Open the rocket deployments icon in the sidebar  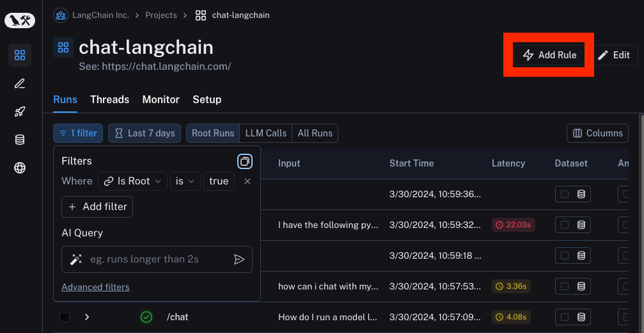click(x=20, y=111)
